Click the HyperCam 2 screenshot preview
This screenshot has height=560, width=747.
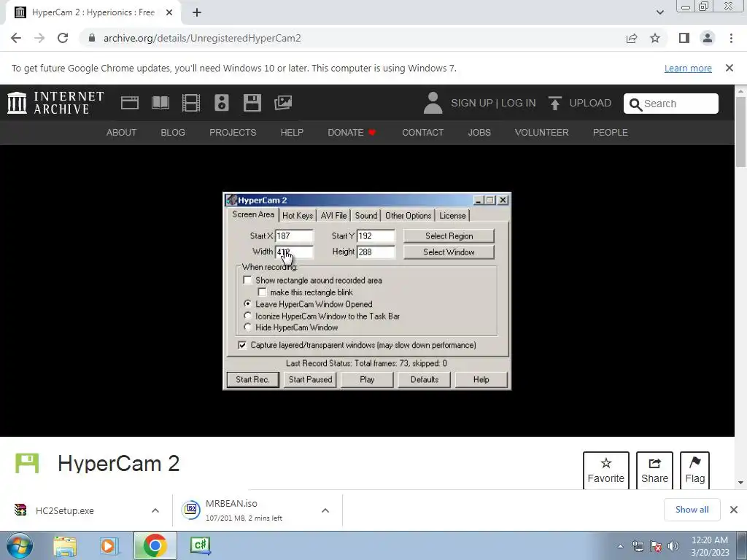pyautogui.click(x=367, y=291)
